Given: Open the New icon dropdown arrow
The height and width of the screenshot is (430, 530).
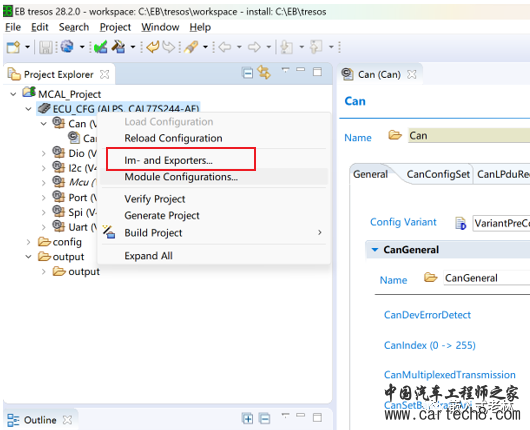Looking at the screenshot, I should click(27, 47).
